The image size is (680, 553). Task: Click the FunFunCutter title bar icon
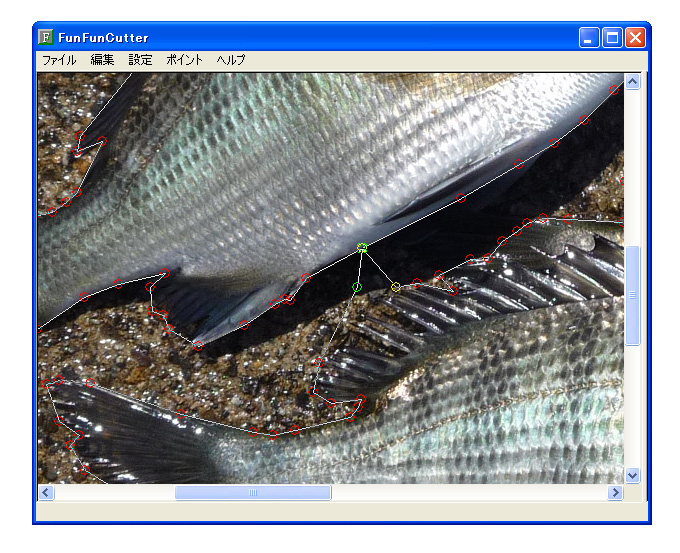pyautogui.click(x=46, y=37)
